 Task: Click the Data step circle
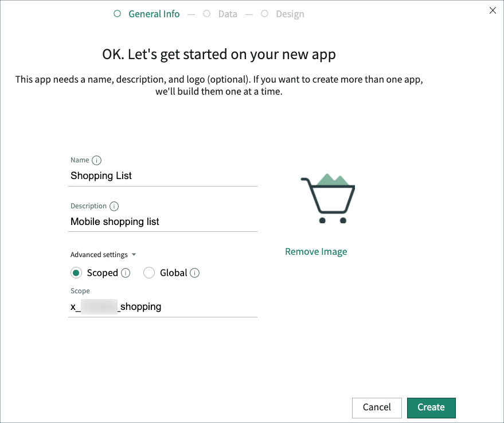[x=206, y=13]
